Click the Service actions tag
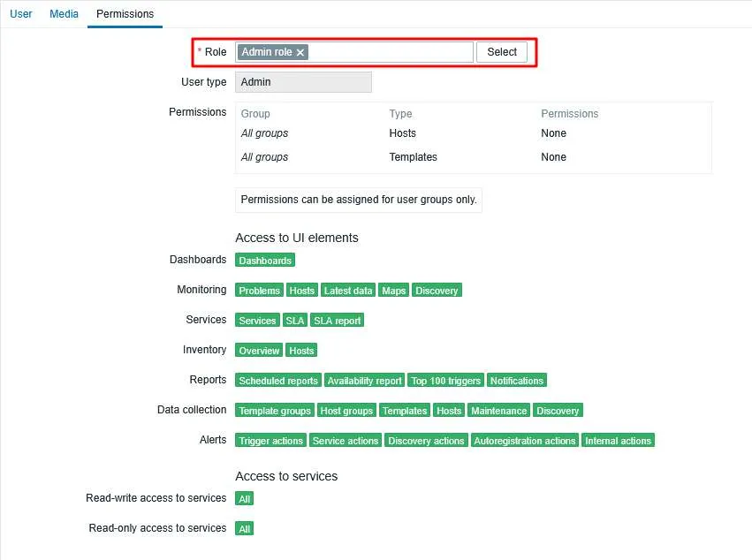Screen dimensions: 752x560 346,441
